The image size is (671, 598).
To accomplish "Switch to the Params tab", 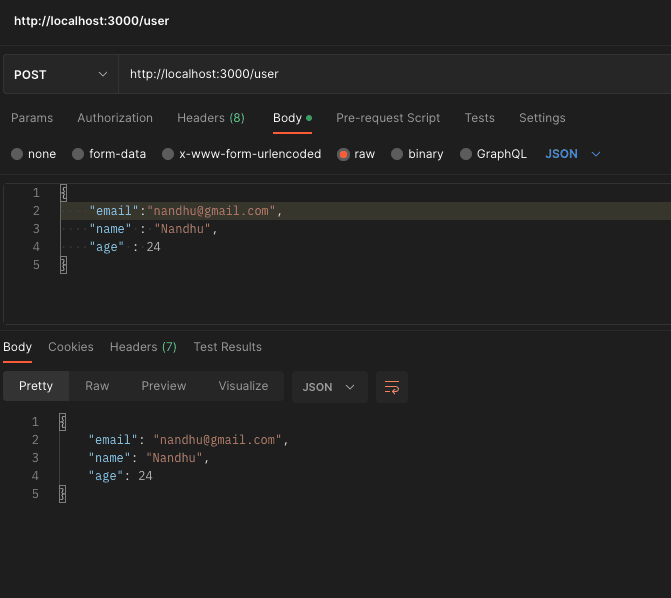I will (x=32, y=118).
